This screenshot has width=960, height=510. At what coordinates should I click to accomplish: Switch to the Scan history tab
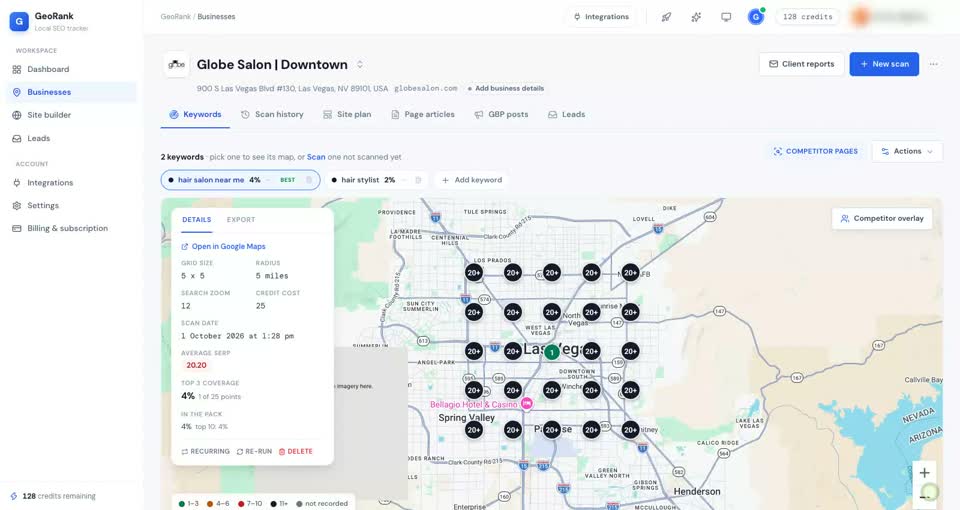pyautogui.click(x=272, y=114)
